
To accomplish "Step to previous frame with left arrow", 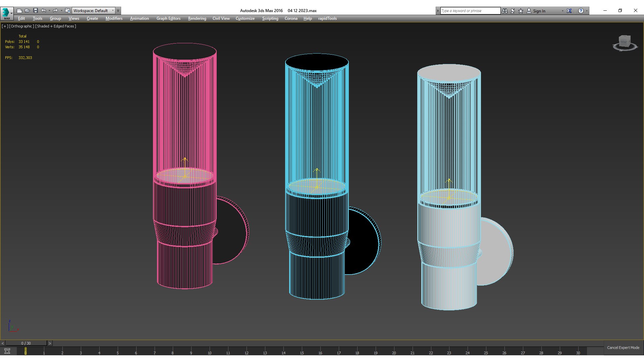I will tap(3, 343).
